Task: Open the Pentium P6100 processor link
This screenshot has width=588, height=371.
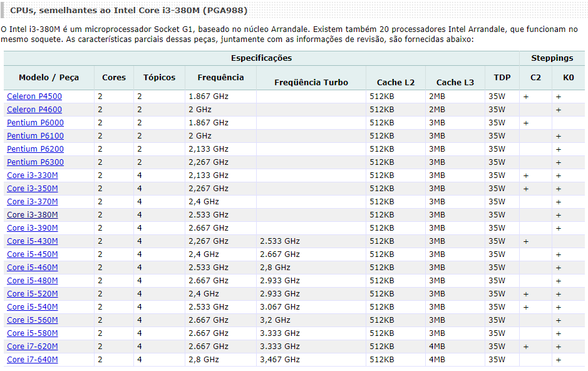Action: click(x=35, y=136)
